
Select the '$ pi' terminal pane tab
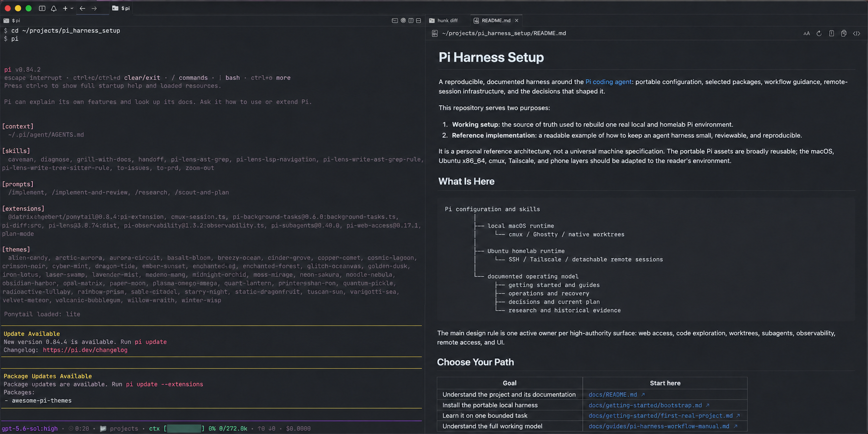(x=12, y=21)
